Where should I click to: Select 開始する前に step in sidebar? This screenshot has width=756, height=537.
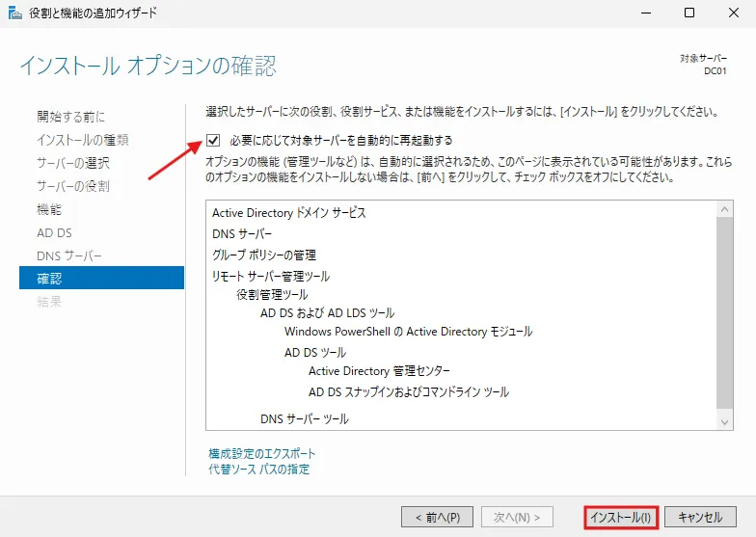tap(71, 117)
